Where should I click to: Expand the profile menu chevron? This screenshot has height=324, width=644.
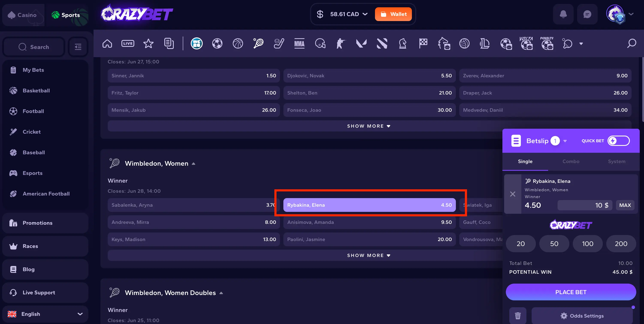(631, 14)
